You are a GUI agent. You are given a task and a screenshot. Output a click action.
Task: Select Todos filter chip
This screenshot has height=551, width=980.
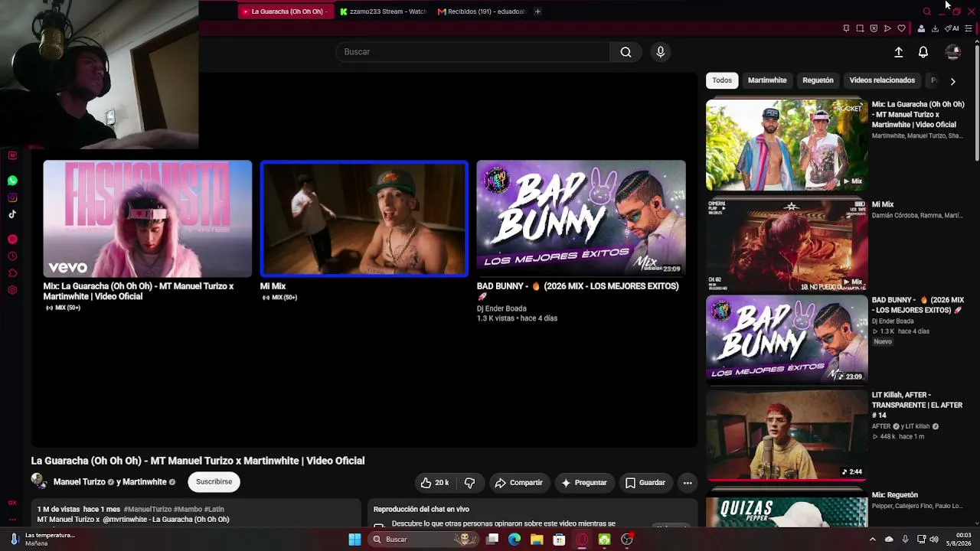click(x=722, y=80)
